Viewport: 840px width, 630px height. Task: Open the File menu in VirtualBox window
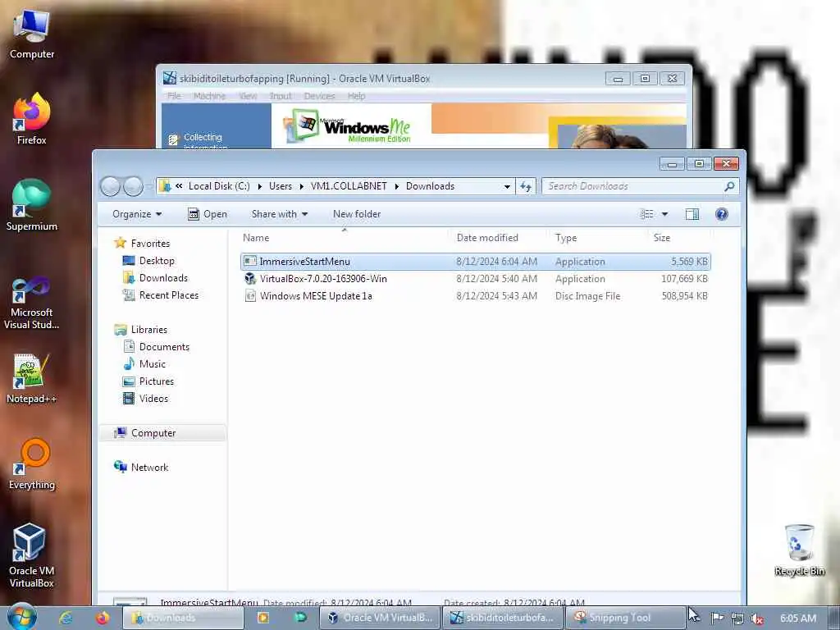(174, 96)
